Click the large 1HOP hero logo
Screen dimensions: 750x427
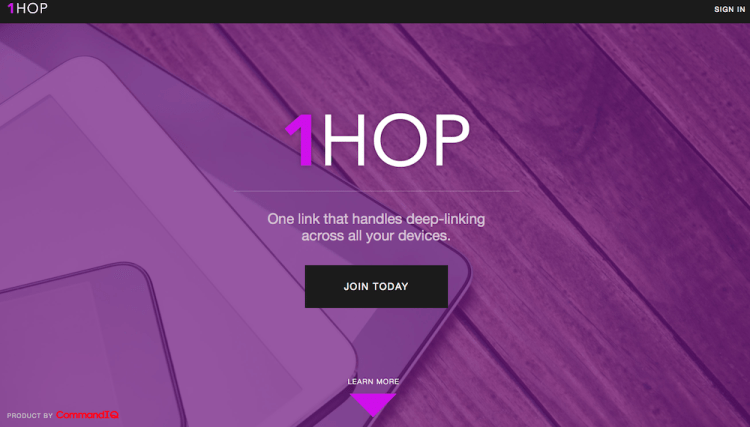click(377, 141)
